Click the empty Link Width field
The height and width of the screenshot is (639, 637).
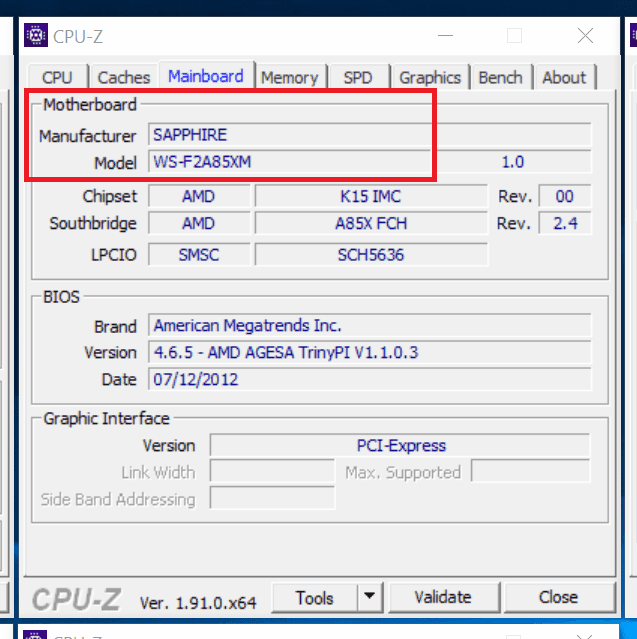point(272,472)
